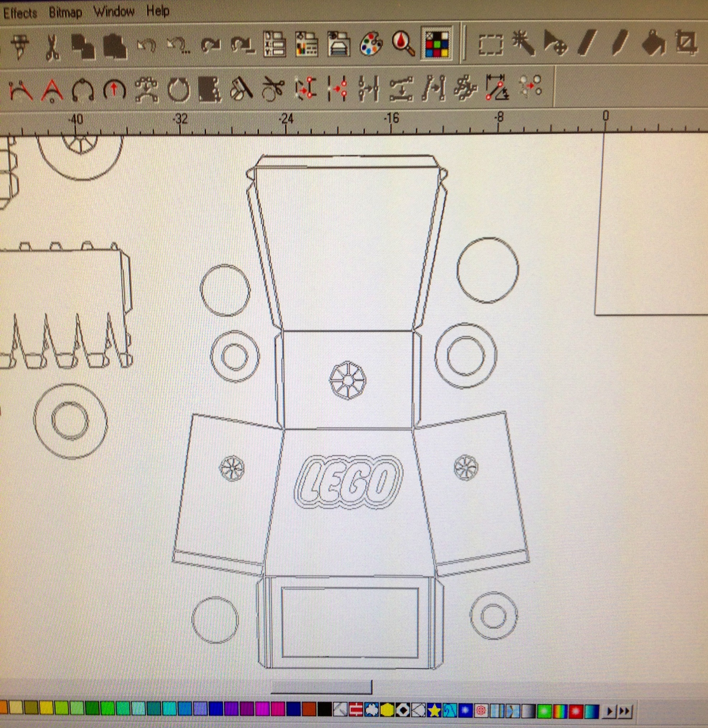708x728 pixels.
Task: Select the magnifier with red drop icon
Action: [x=403, y=44]
